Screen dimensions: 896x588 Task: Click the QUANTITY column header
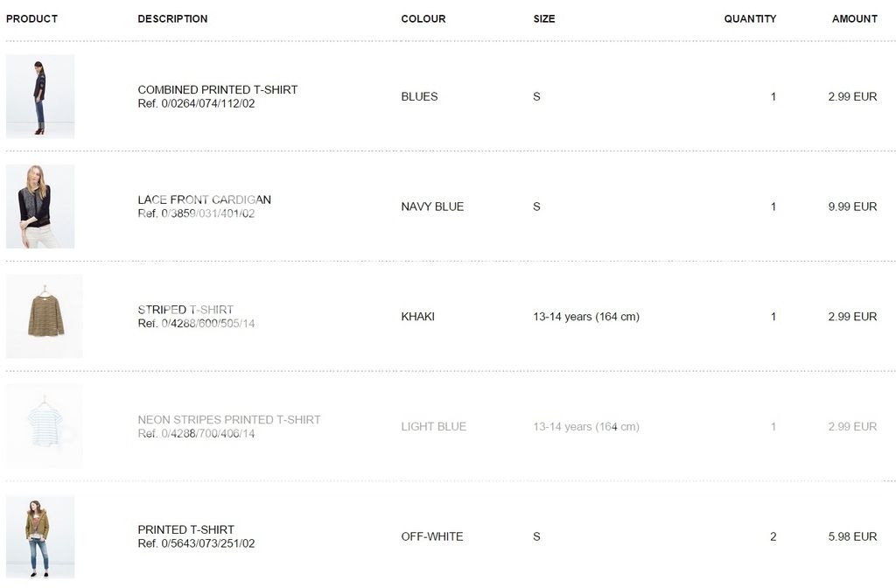[x=750, y=19]
